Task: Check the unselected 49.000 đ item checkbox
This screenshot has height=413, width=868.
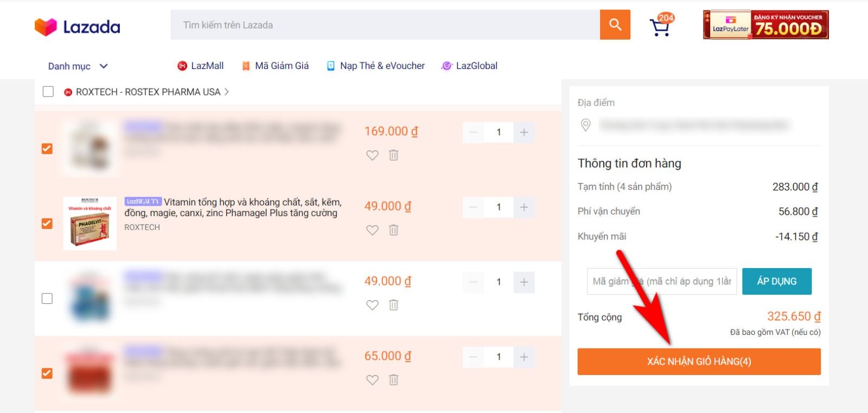Action: (x=47, y=298)
